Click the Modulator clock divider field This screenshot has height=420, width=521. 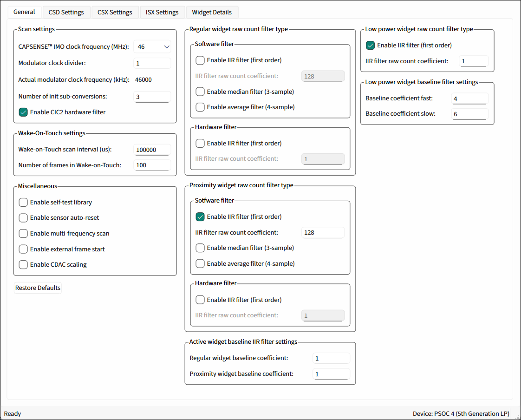[152, 63]
